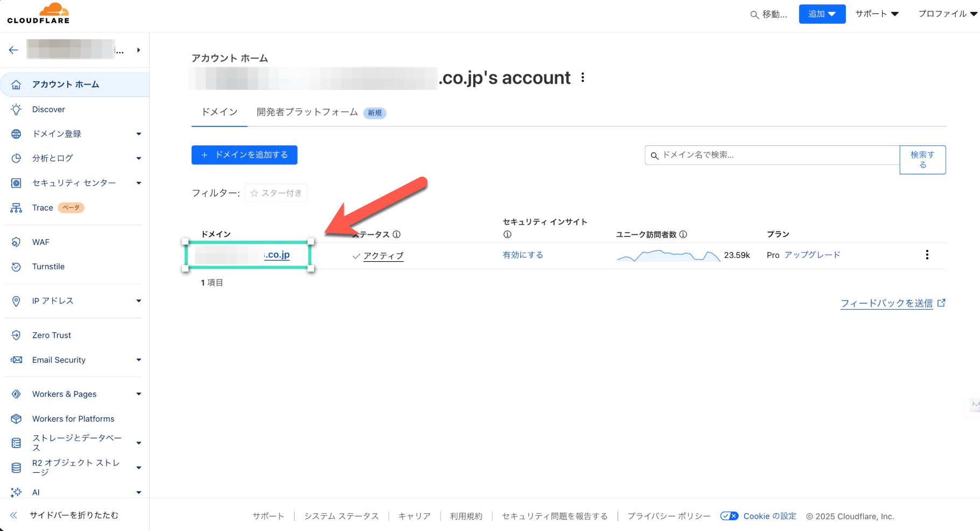Open the account title three-dot menu
Image resolution: width=980 pixels, height=531 pixels.
coord(583,78)
